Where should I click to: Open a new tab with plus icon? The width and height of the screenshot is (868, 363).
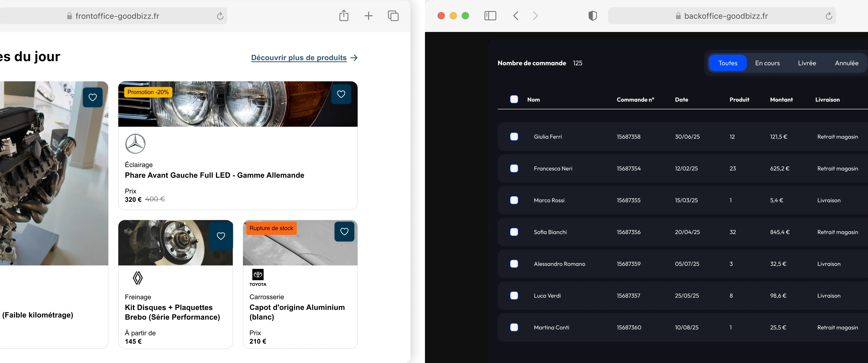pyautogui.click(x=368, y=15)
